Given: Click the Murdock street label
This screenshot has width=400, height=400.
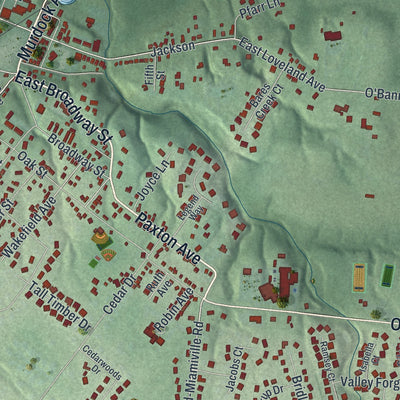Looking at the screenshot, I should coord(39,31).
